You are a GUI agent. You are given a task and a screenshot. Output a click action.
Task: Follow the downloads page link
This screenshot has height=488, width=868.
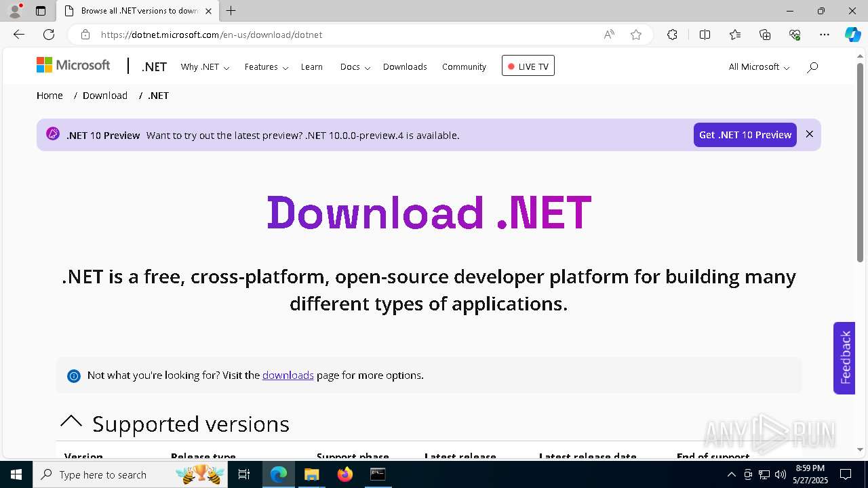pyautogui.click(x=288, y=375)
